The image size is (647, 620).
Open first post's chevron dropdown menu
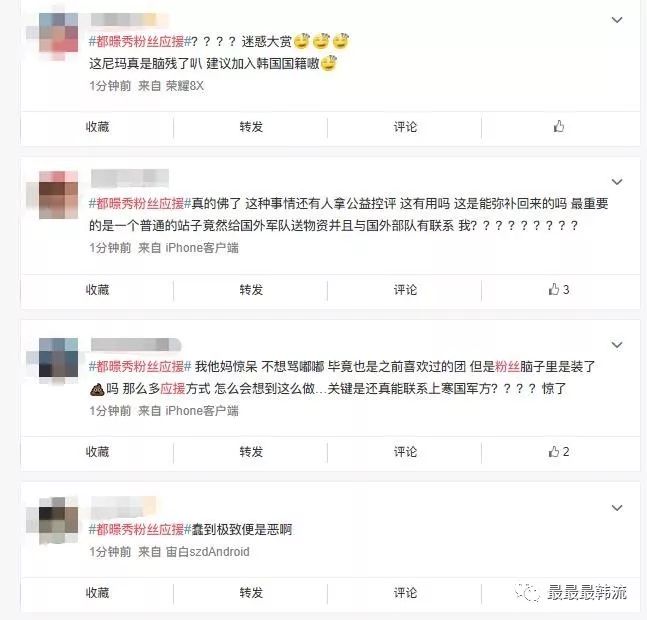coord(617,19)
